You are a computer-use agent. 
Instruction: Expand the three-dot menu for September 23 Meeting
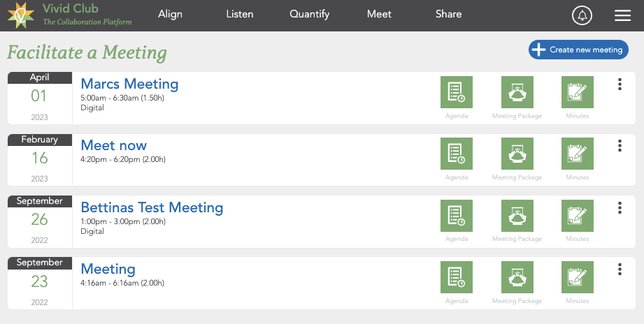click(620, 269)
